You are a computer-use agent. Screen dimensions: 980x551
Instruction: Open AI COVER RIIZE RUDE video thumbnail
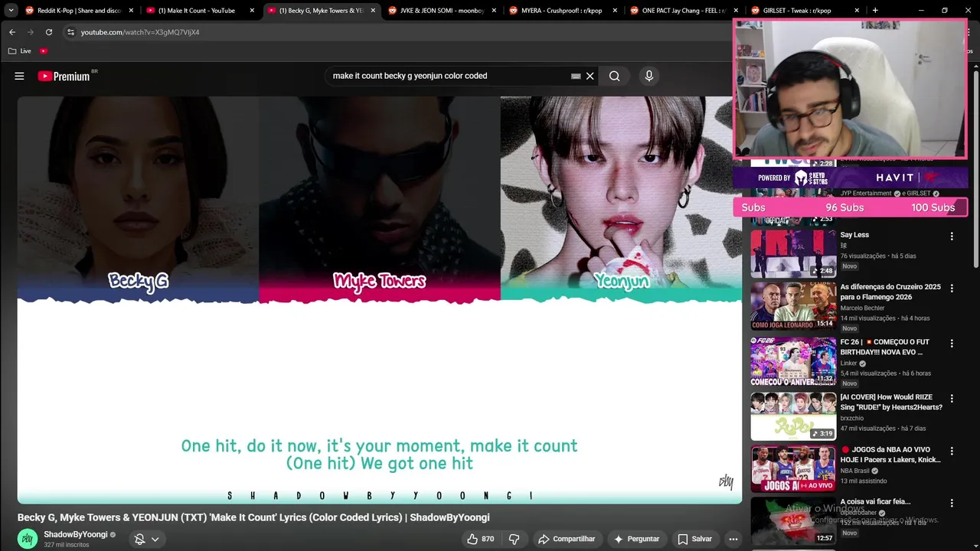(793, 416)
